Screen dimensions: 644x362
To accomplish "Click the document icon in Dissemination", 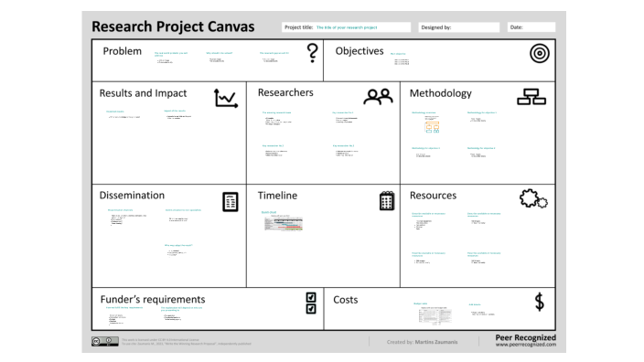I will 231,201.
